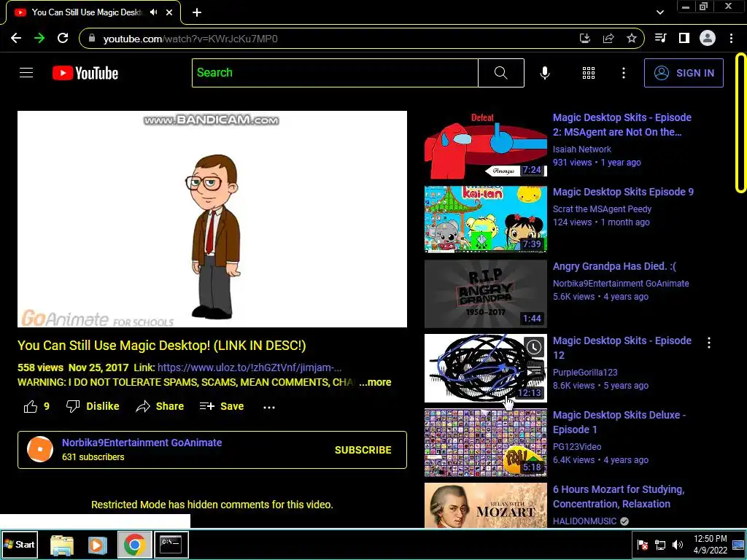This screenshot has height=560, width=747.
Task: Focus the YouTube Search field
Action: coord(335,73)
